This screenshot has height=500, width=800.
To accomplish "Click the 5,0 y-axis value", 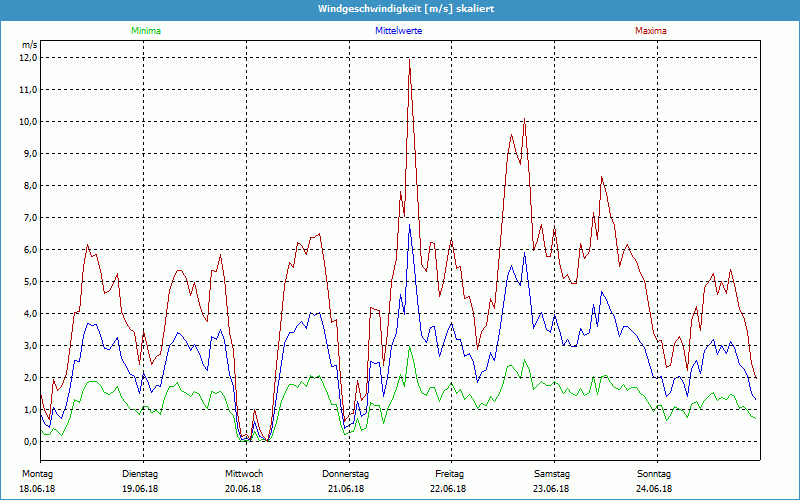I will pyautogui.click(x=30, y=282).
